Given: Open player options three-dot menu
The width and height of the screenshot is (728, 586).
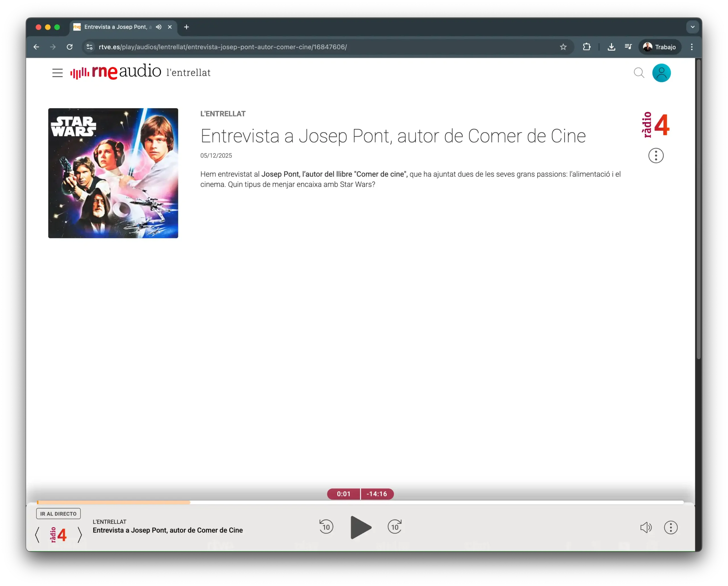Looking at the screenshot, I should [671, 528].
